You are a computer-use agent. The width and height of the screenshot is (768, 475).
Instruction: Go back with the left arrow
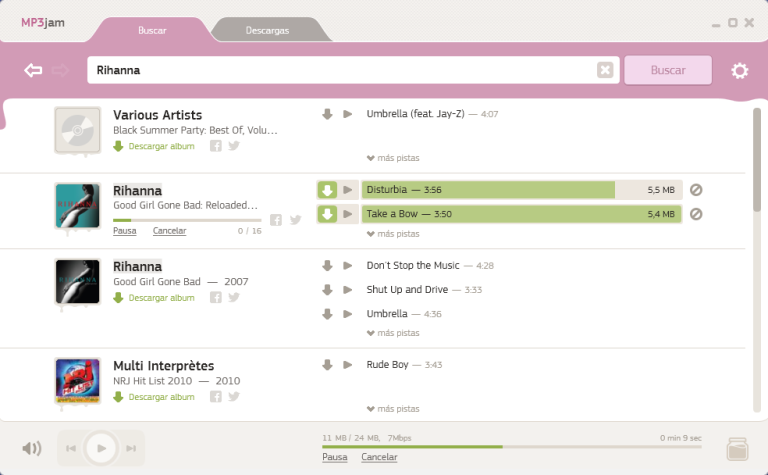tap(33, 70)
